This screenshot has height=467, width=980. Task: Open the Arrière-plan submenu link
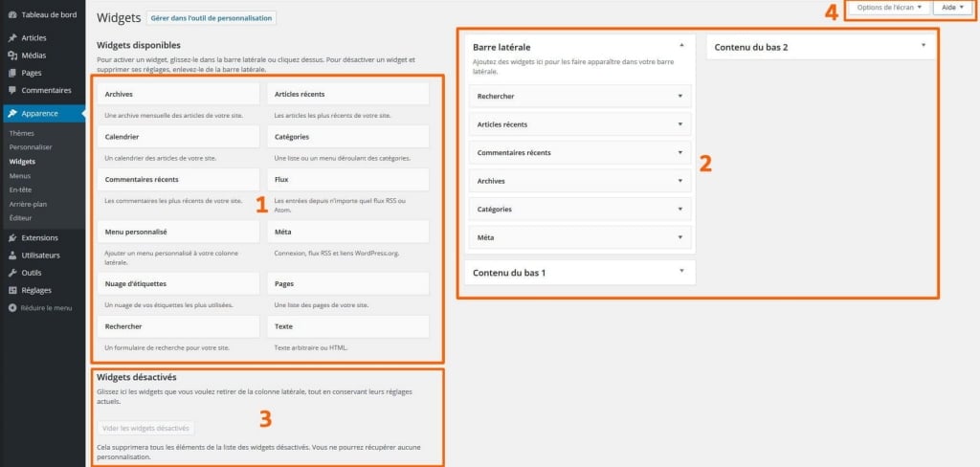point(28,205)
